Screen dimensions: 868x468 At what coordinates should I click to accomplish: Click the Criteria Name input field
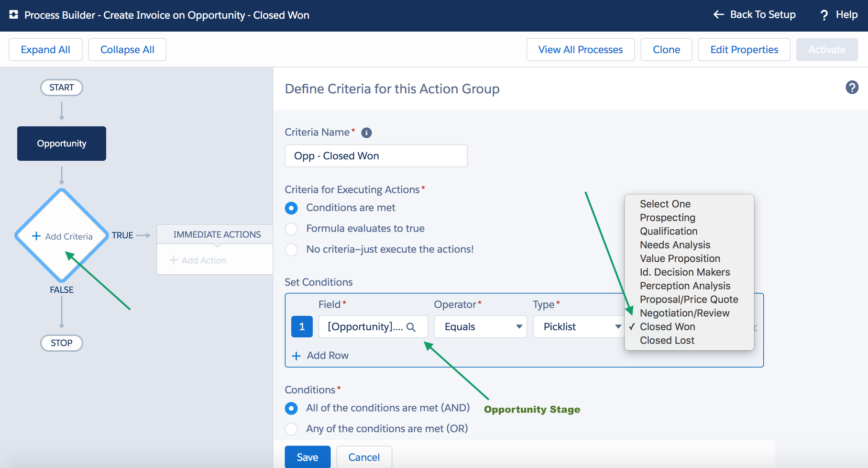point(376,156)
